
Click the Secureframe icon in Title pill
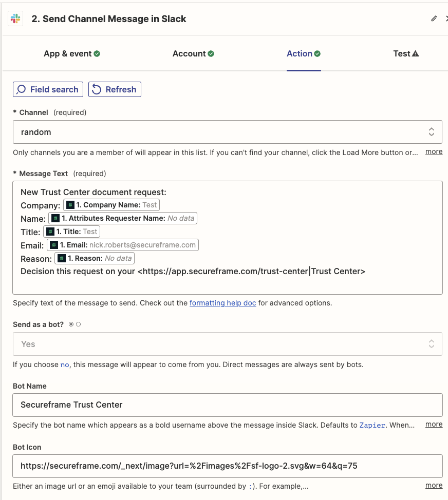click(50, 232)
